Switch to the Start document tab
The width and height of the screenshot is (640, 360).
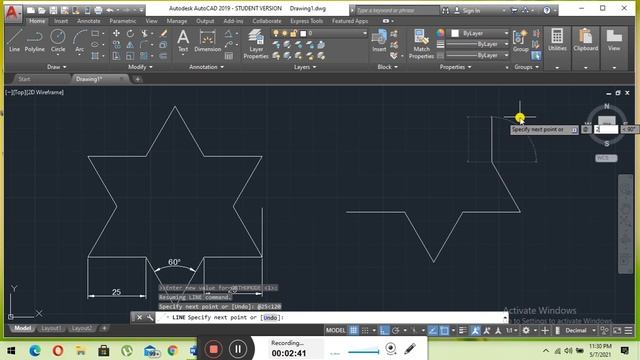point(24,79)
